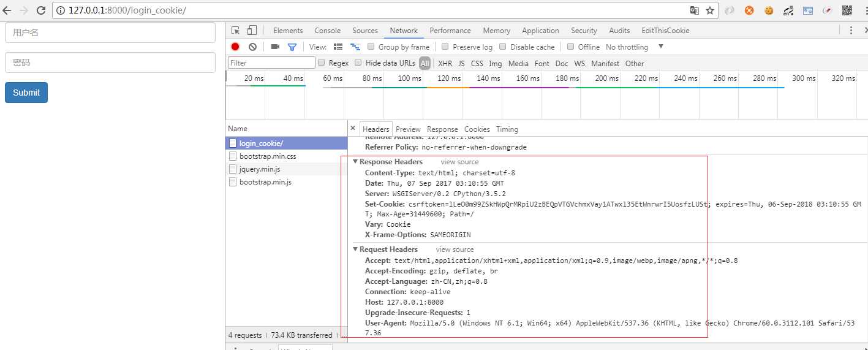
Task: Filter requests by Img type
Action: 495,63
